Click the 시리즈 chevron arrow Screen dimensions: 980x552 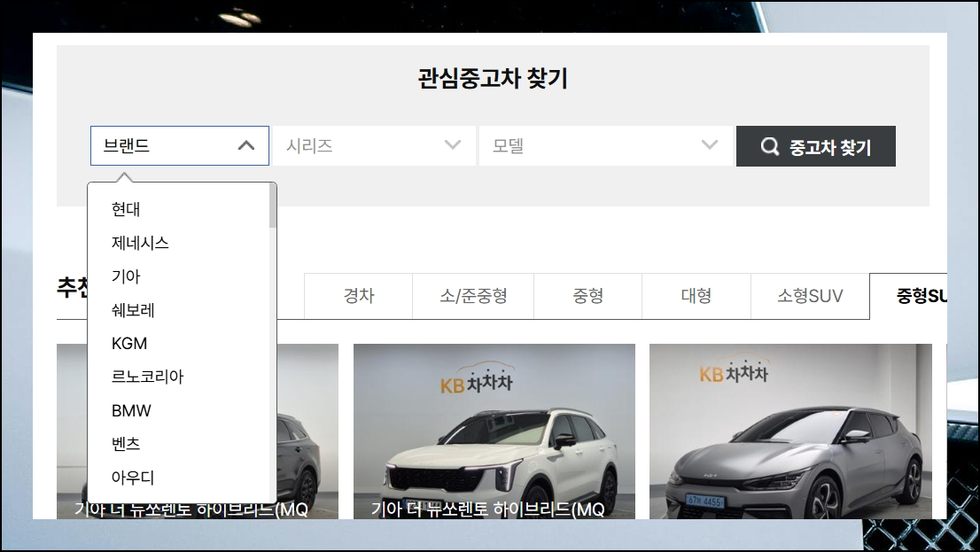pyautogui.click(x=453, y=145)
